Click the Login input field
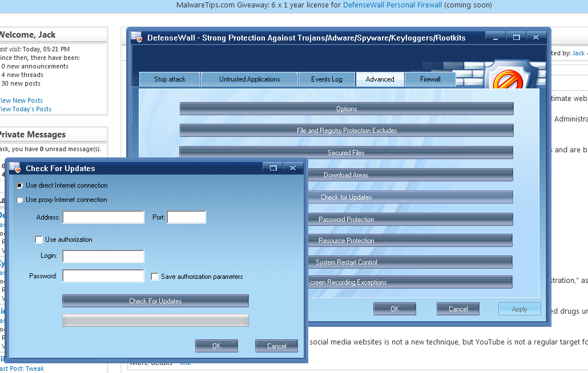 click(x=103, y=256)
